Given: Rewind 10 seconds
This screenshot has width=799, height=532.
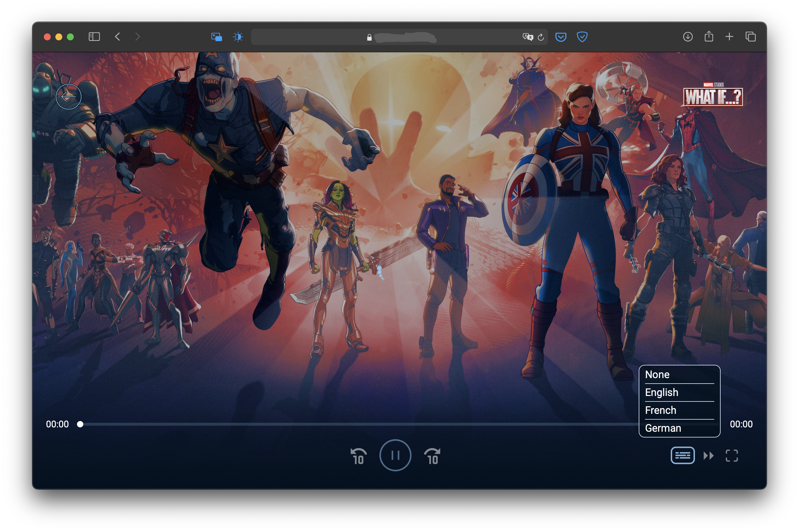Looking at the screenshot, I should click(358, 456).
